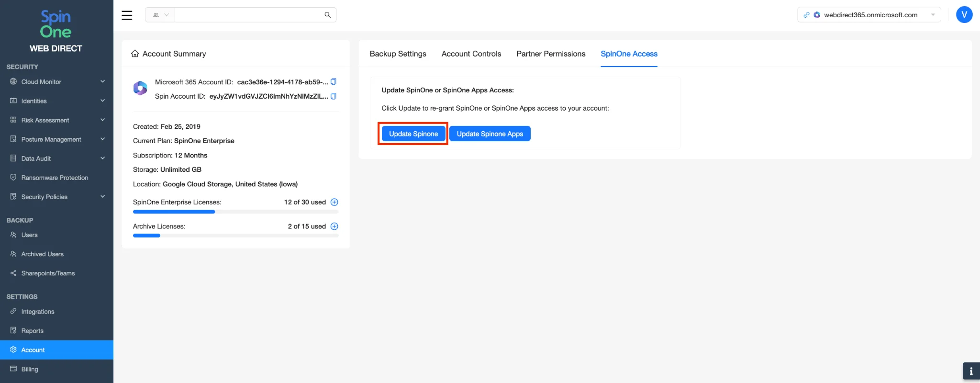Click the Subscription 12 Months text
Image resolution: width=980 pixels, height=383 pixels.
click(170, 155)
